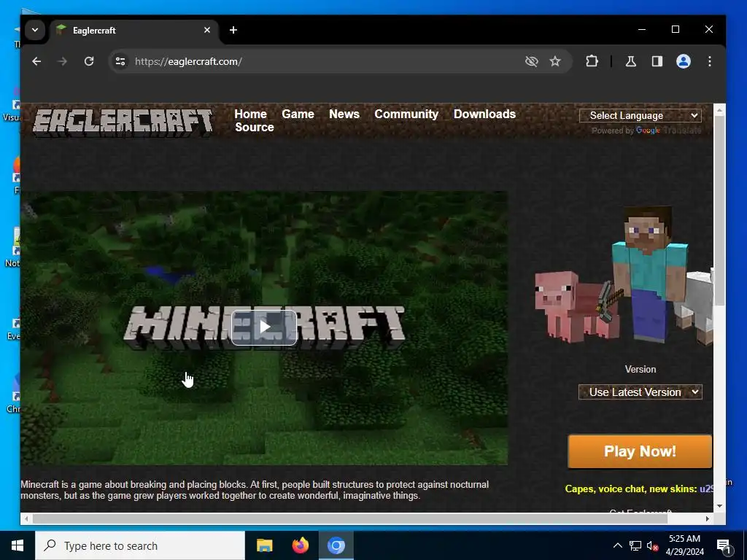Image resolution: width=747 pixels, height=560 pixels.
Task: Play the Minecraft trailer video
Action: click(x=264, y=327)
